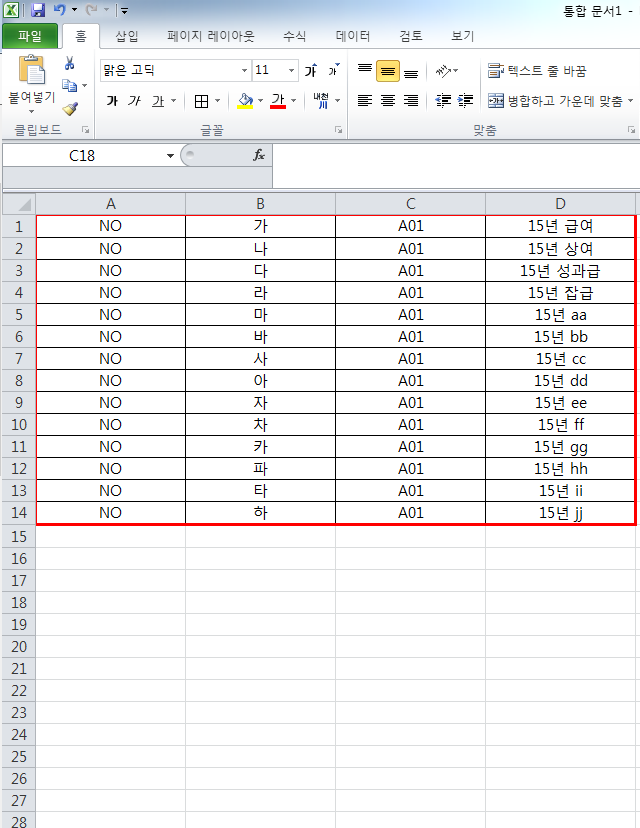Select cell containing 15년 gg
This screenshot has width=640, height=828.
(x=560, y=447)
